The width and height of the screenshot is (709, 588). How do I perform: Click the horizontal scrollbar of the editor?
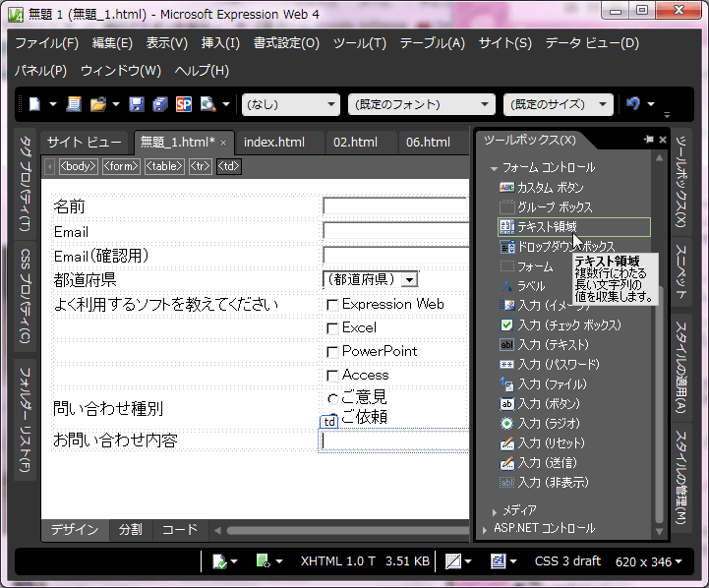coord(348,531)
